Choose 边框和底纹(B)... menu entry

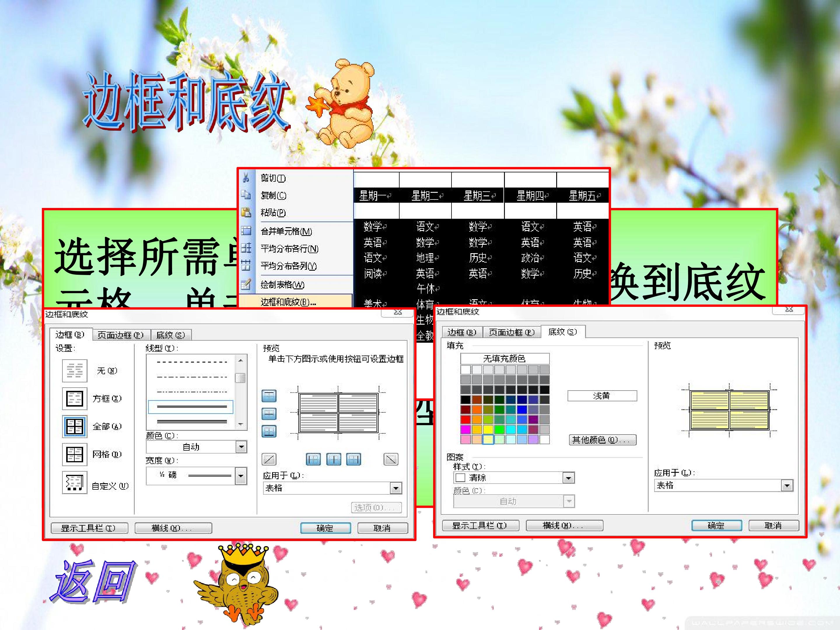coord(295,302)
